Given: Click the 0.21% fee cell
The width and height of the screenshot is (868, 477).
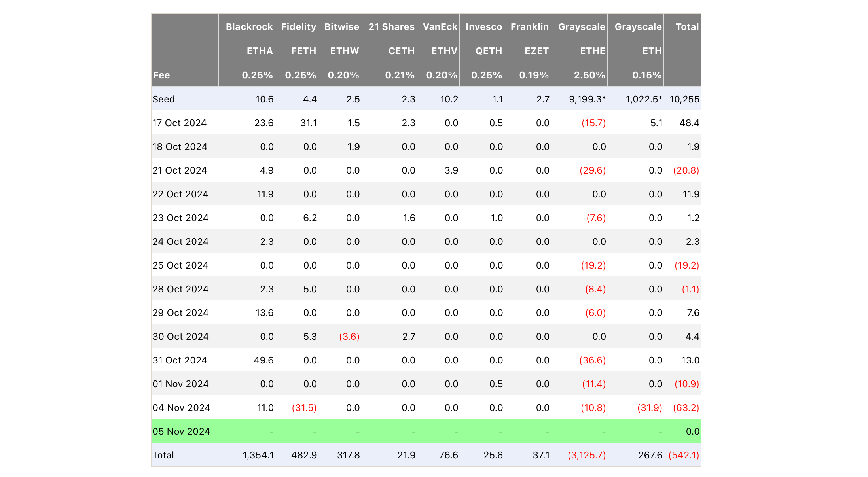Looking at the screenshot, I should click(400, 75).
